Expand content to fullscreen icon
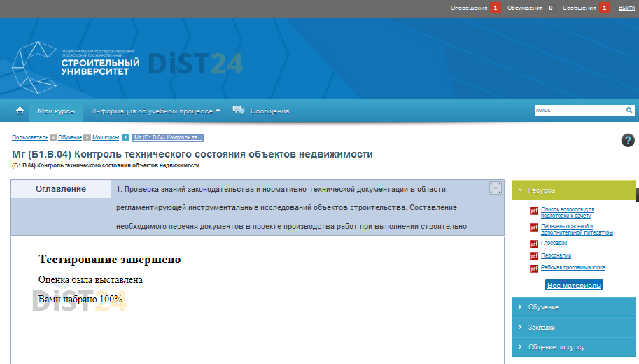639x364 pixels. (x=496, y=188)
